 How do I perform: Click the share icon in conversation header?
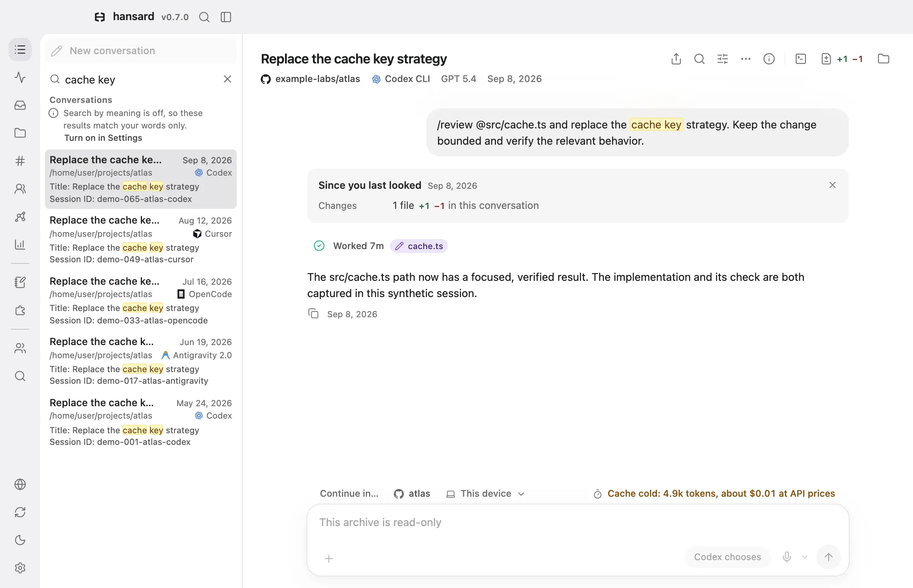[676, 59]
